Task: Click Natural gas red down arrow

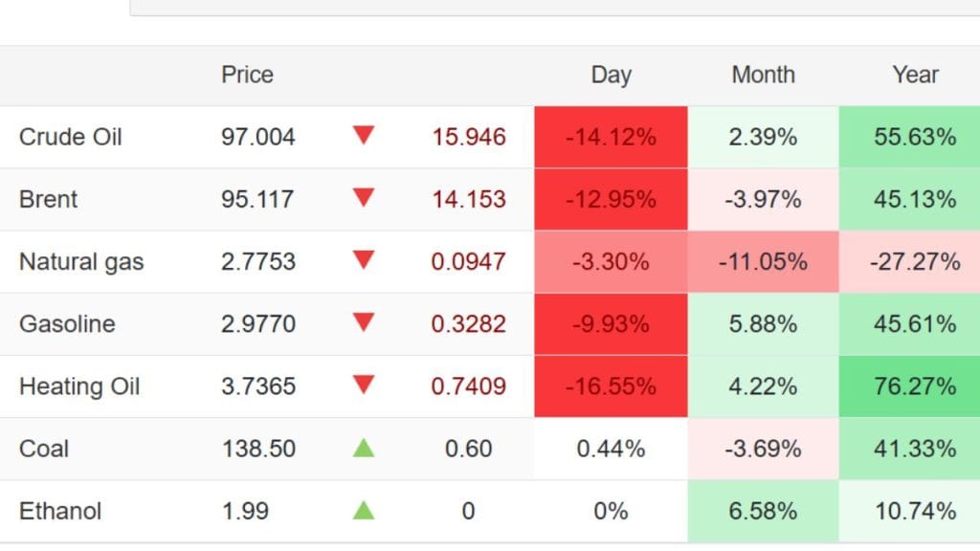Action: [x=363, y=260]
